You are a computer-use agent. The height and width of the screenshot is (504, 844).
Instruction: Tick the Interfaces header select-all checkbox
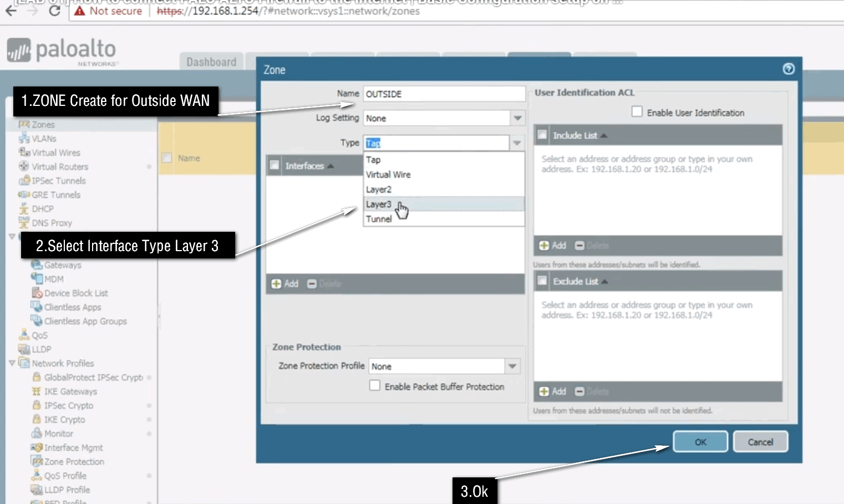point(274,165)
